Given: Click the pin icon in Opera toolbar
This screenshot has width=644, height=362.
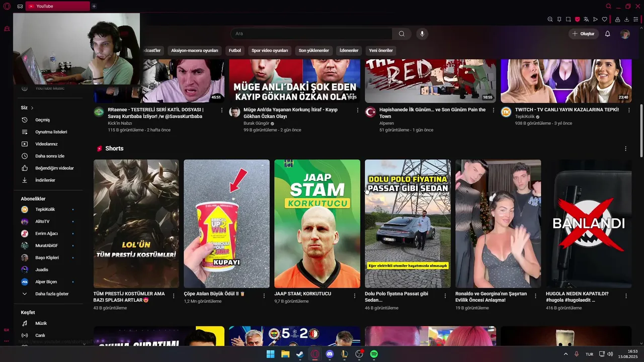Looking at the screenshot, I should (x=559, y=20).
